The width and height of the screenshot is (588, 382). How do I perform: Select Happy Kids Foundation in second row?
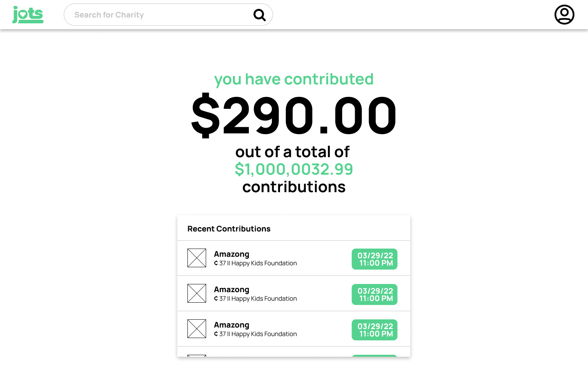coord(264,299)
